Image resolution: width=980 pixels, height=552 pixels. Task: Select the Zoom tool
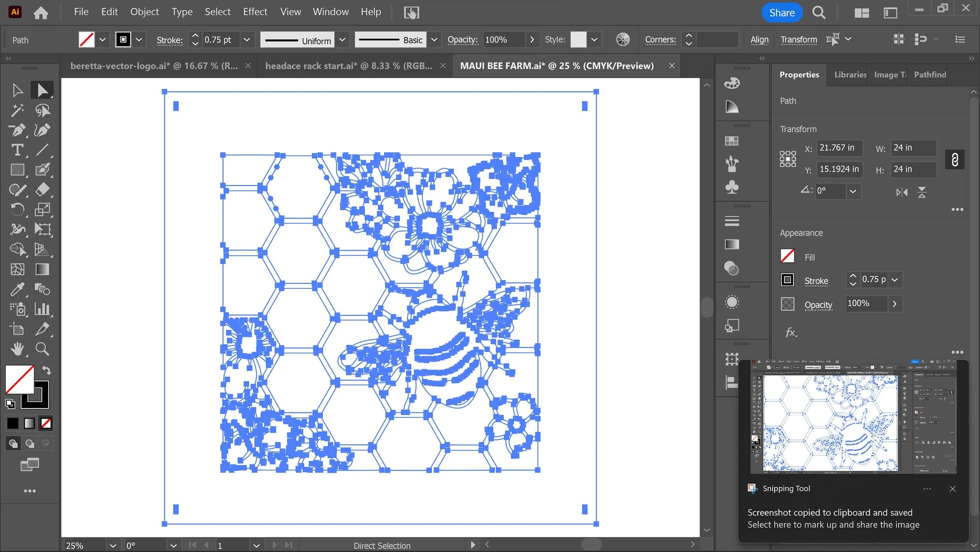[42, 349]
